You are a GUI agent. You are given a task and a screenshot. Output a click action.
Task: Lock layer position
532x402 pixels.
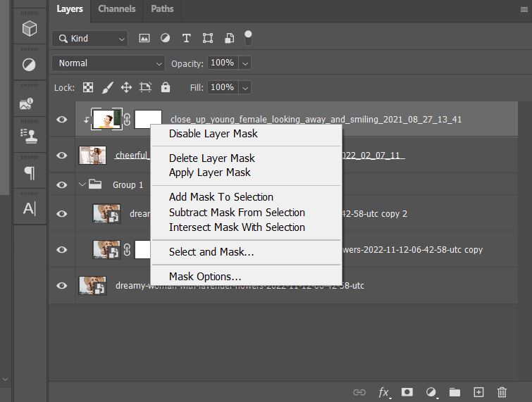[x=126, y=87]
